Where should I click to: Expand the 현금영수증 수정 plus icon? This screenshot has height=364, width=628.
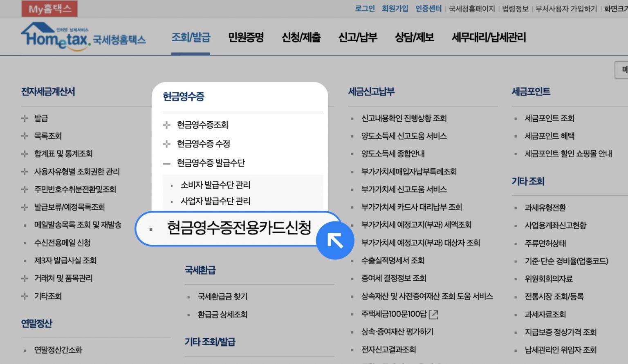(166, 144)
